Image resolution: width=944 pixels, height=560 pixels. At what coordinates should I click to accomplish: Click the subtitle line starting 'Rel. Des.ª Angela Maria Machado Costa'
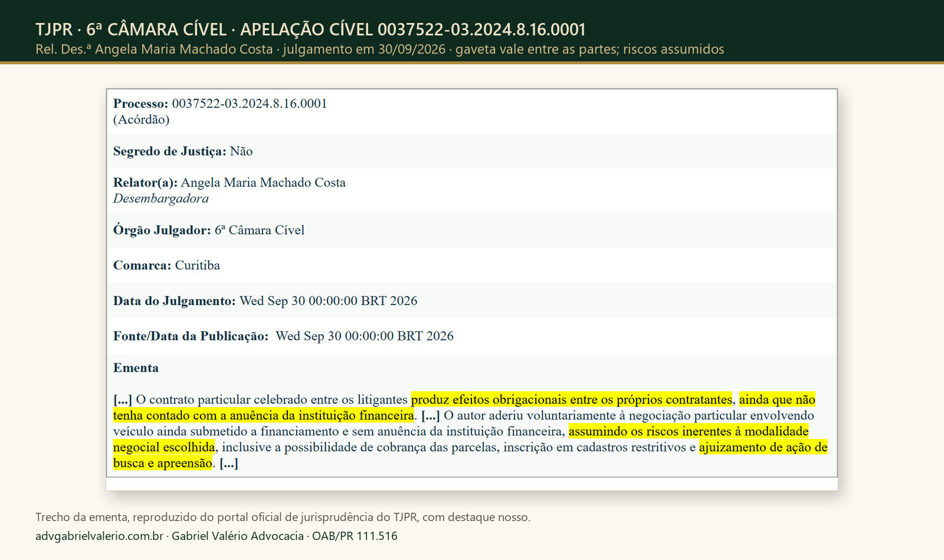pyautogui.click(x=379, y=50)
